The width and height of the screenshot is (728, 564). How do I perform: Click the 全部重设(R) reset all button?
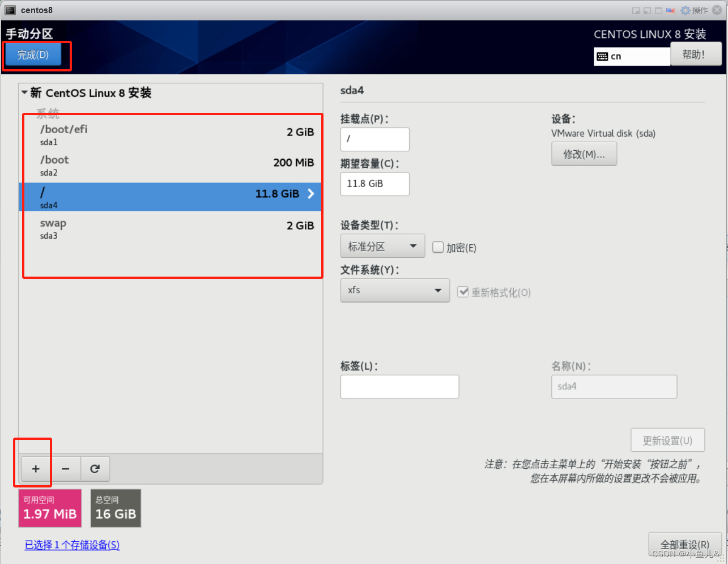[685, 545]
